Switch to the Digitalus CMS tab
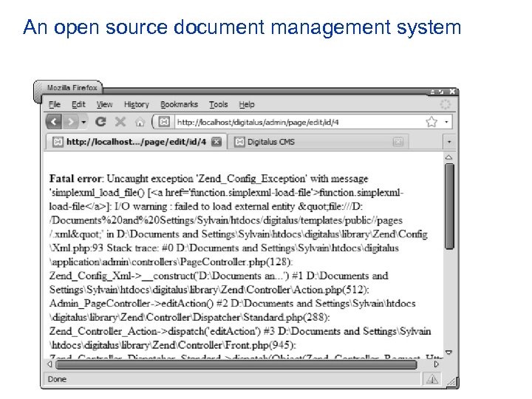The width and height of the screenshot is (532, 399). click(x=318, y=142)
